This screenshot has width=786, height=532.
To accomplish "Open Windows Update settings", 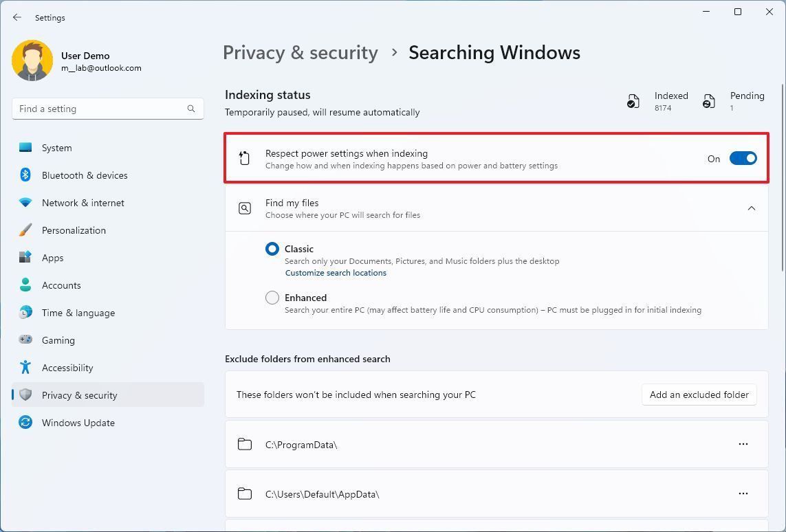I will coord(78,423).
